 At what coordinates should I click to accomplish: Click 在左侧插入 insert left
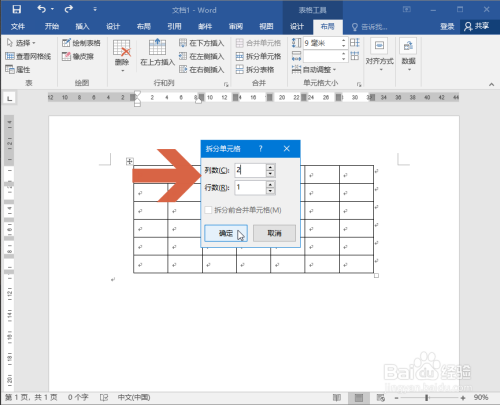tap(202, 56)
